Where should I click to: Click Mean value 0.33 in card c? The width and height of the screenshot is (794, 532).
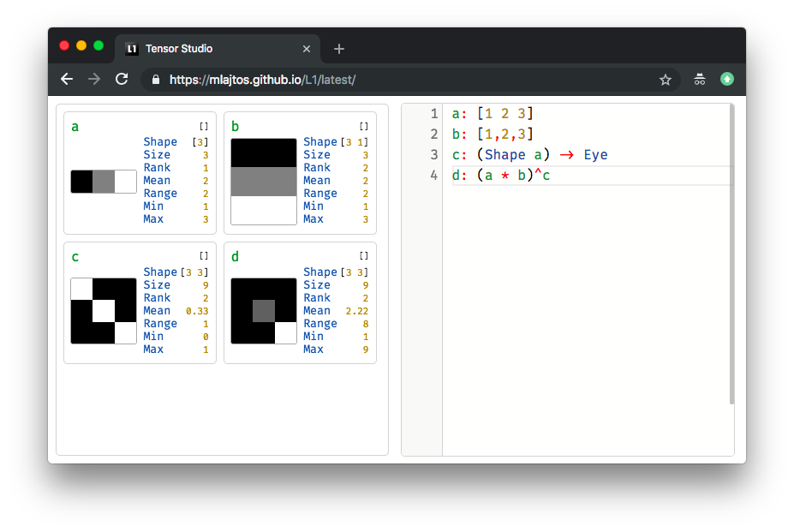[x=197, y=311]
